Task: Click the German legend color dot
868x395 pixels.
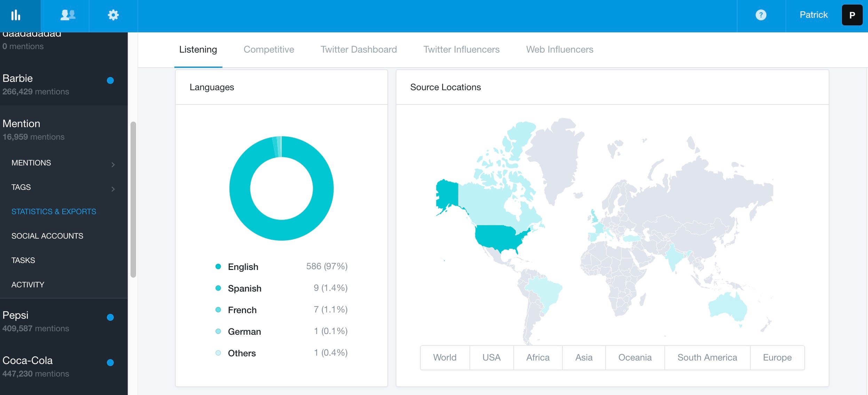Action: click(218, 331)
